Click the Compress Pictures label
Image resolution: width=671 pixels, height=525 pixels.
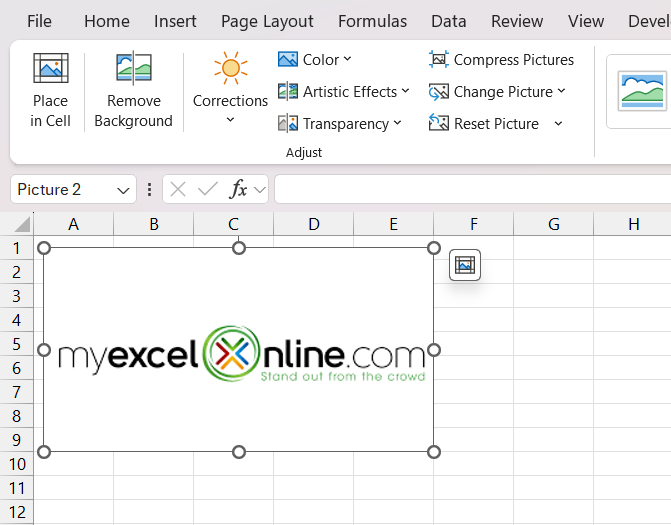[x=514, y=59]
